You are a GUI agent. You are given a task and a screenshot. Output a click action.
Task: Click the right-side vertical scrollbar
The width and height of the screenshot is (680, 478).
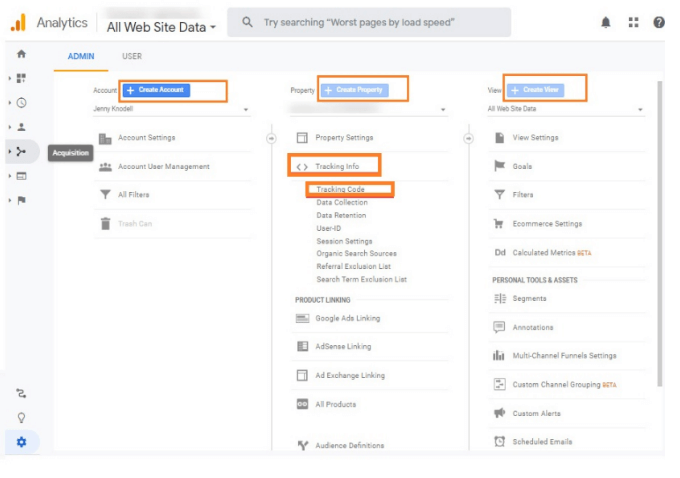click(x=659, y=230)
